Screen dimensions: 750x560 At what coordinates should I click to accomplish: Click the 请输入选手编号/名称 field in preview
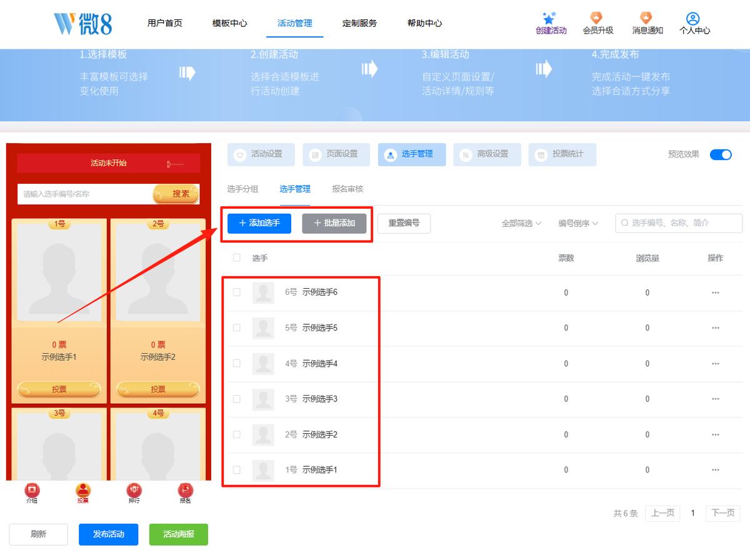pos(85,194)
